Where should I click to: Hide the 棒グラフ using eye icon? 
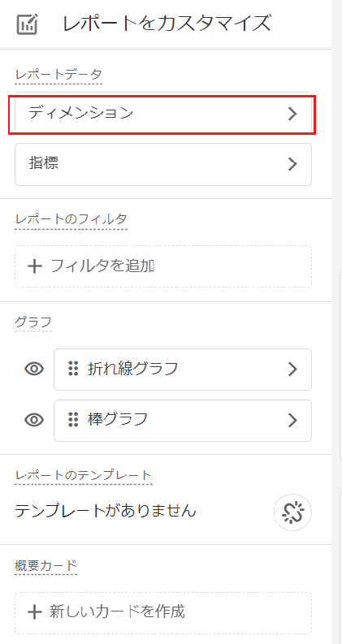click(x=35, y=420)
